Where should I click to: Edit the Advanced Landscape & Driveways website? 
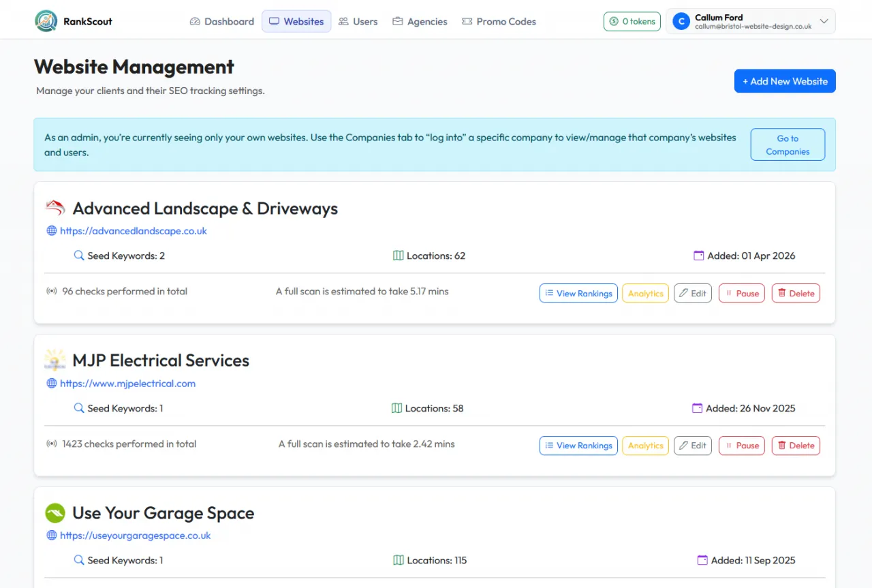pyautogui.click(x=693, y=293)
